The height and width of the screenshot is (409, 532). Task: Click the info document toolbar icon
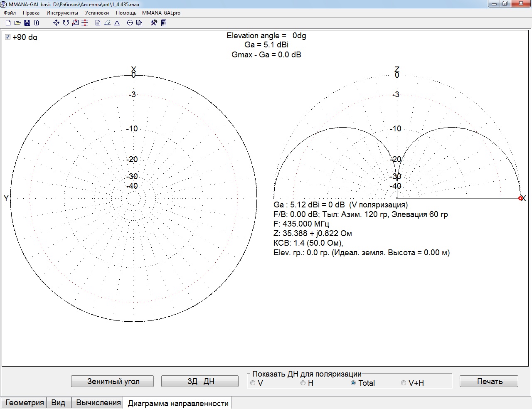[x=37, y=23]
